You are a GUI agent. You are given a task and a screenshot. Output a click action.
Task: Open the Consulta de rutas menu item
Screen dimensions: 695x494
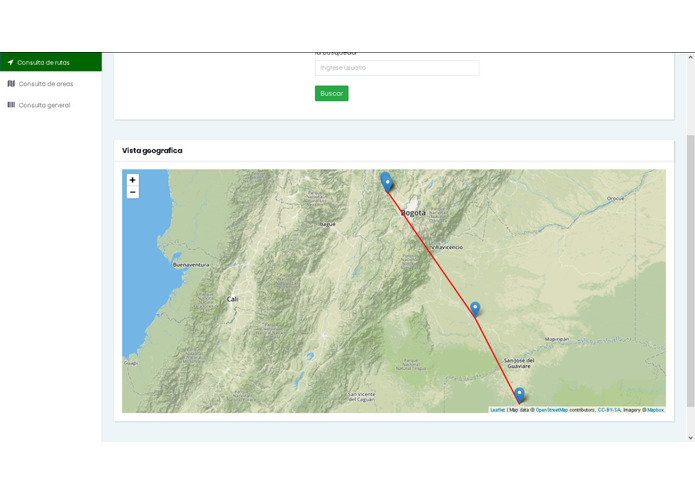point(51,62)
